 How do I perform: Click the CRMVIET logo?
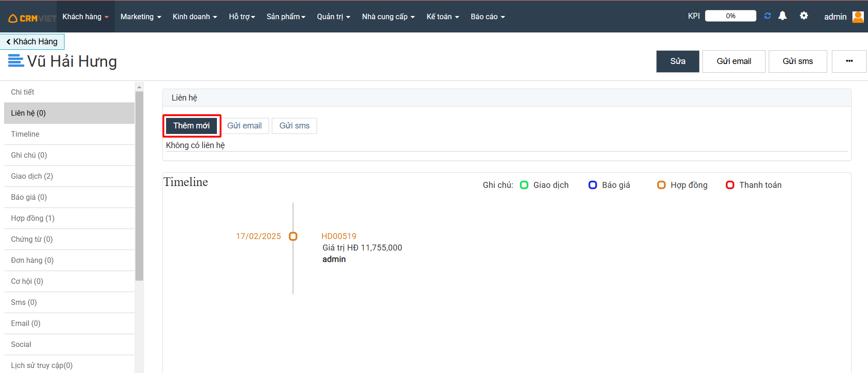tap(32, 18)
